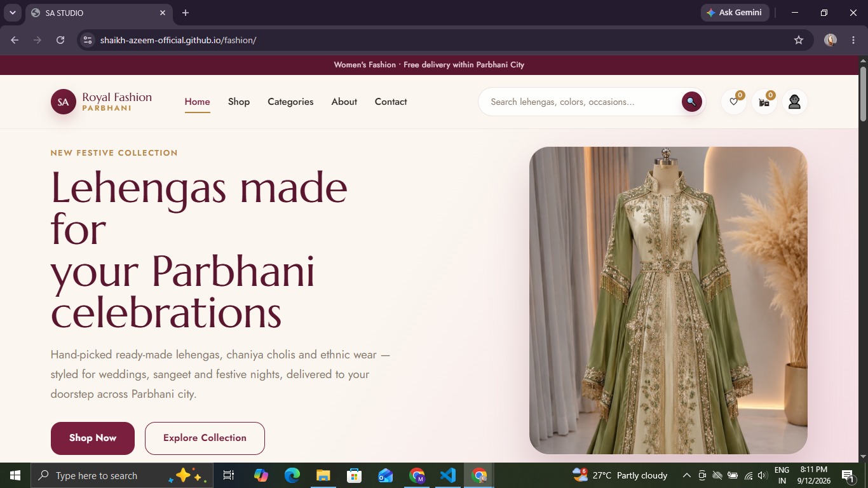Open File Explorer from taskbar
This screenshot has height=488, width=868.
click(323, 475)
